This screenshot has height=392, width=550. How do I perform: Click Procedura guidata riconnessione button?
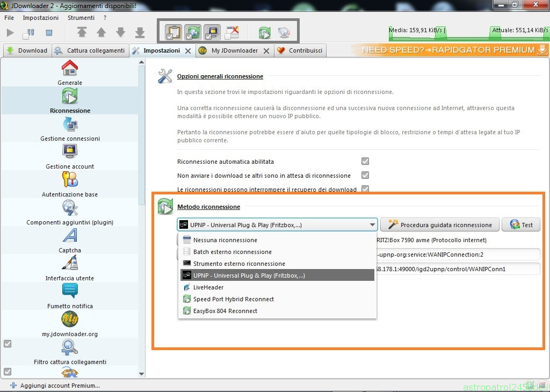click(440, 225)
